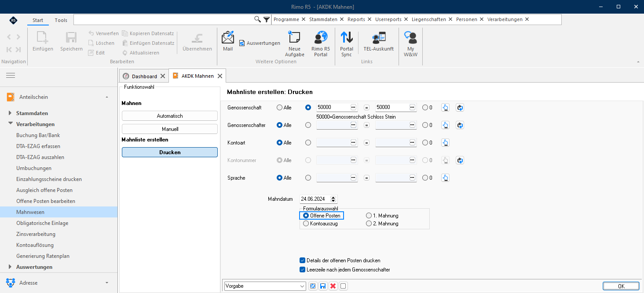The width and height of the screenshot is (644, 293).
Task: Open TEL-Auskunft lookup
Action: pyautogui.click(x=378, y=42)
